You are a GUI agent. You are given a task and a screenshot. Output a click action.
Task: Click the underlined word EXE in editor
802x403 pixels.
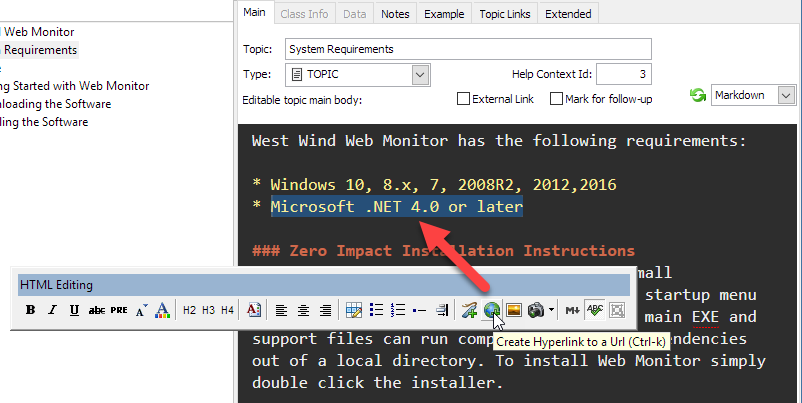point(705,317)
